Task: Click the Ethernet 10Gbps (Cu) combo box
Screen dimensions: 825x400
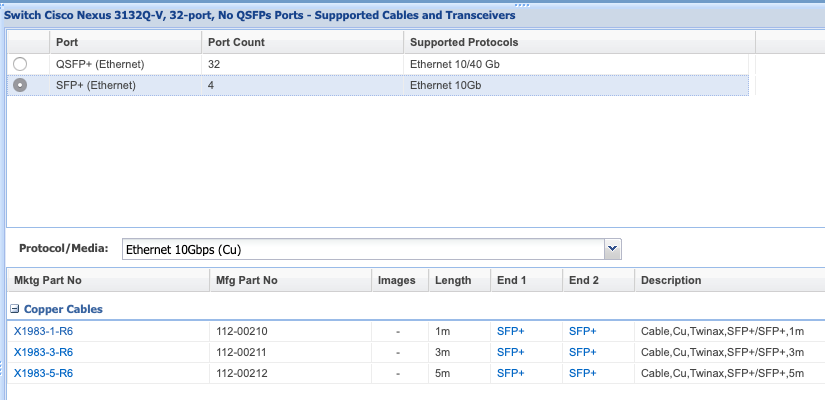Action: (x=363, y=248)
